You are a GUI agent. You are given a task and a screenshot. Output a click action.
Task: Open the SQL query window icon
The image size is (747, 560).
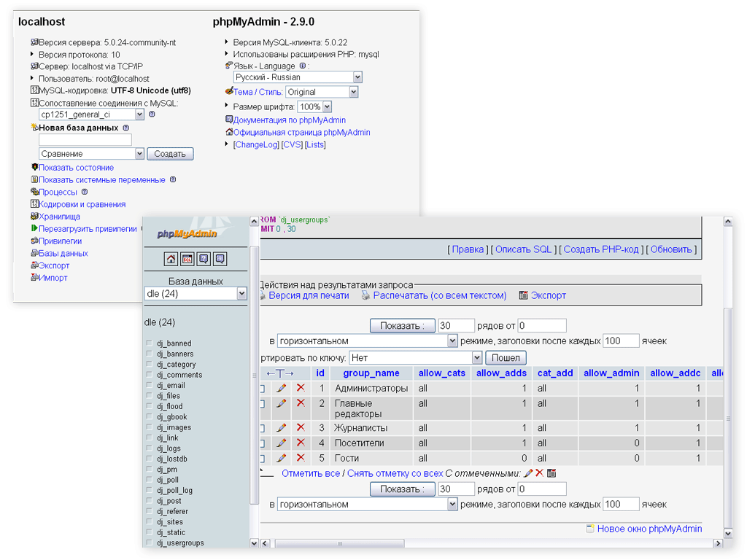point(187,259)
